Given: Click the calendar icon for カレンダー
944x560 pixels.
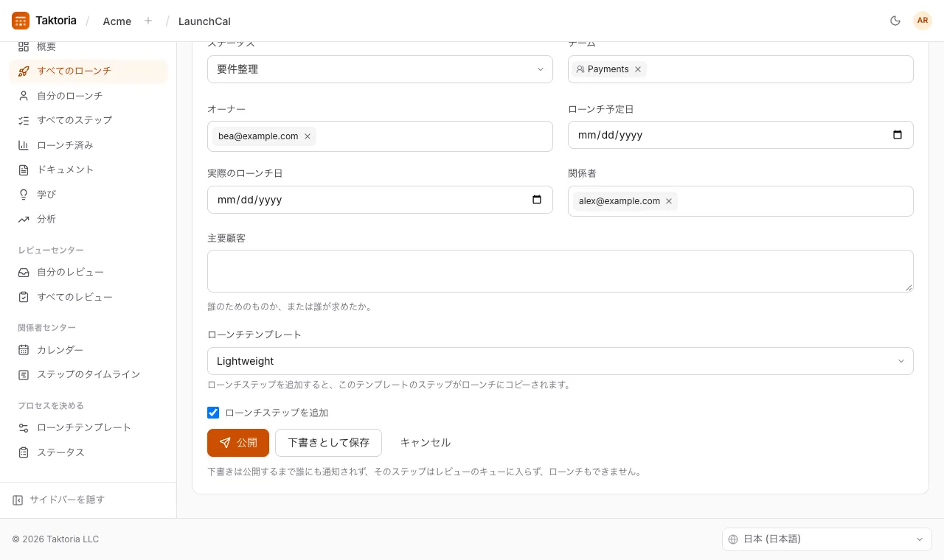Looking at the screenshot, I should point(24,350).
